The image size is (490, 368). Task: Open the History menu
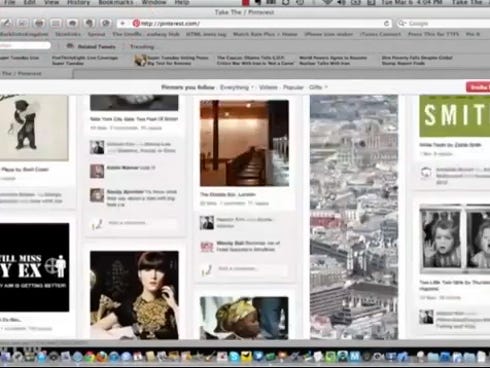(79, 3)
